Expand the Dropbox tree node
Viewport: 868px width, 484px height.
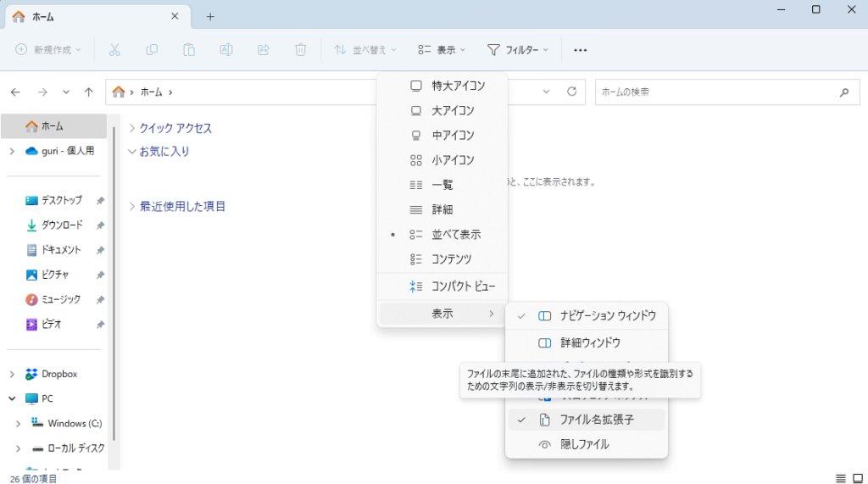point(12,374)
